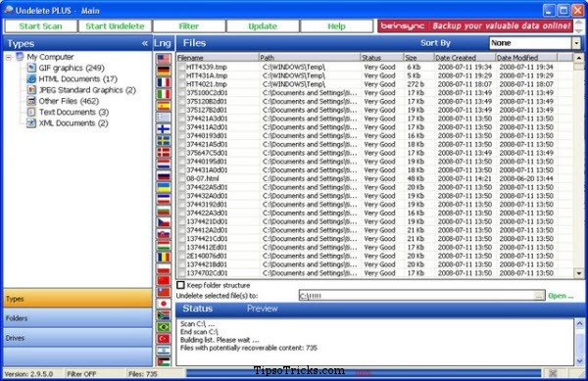This screenshot has height=381, width=588.
Task: Select the Japanese flag language icon
Action: pos(163,304)
